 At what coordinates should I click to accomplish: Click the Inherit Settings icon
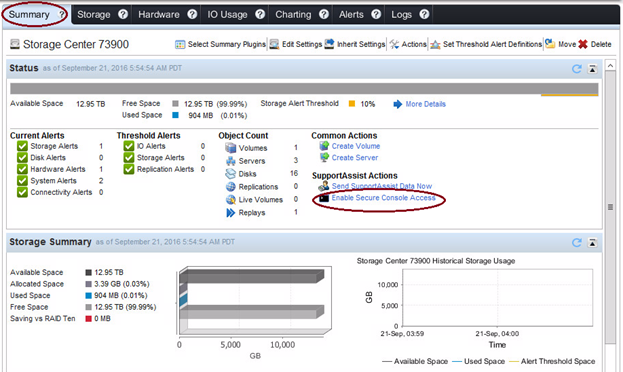(329, 44)
